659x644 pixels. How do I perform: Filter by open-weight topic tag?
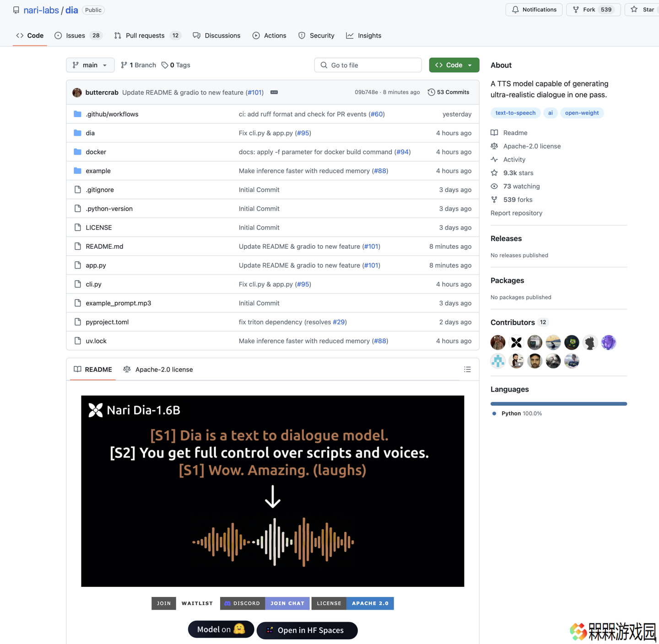[582, 113]
